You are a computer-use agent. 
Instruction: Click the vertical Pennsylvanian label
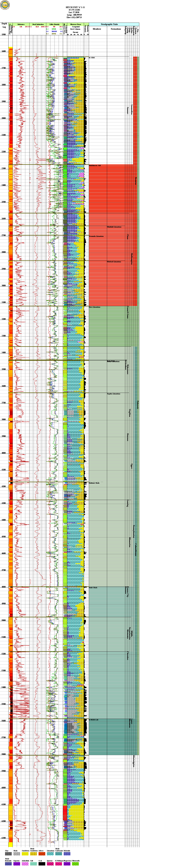coord(134,531)
